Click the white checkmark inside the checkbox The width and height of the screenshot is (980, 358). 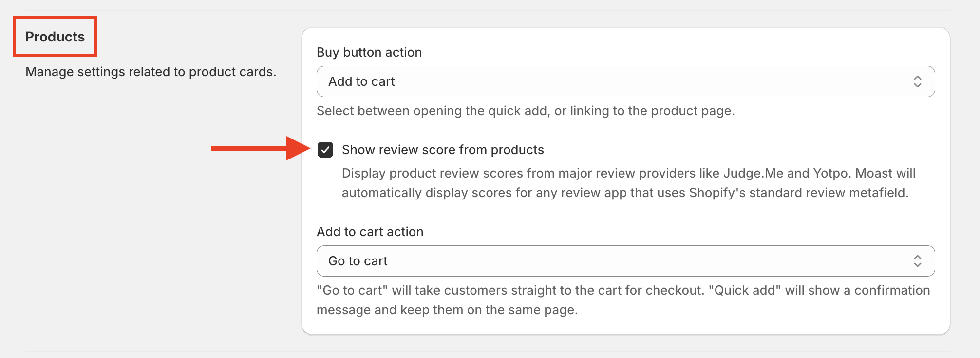point(325,150)
